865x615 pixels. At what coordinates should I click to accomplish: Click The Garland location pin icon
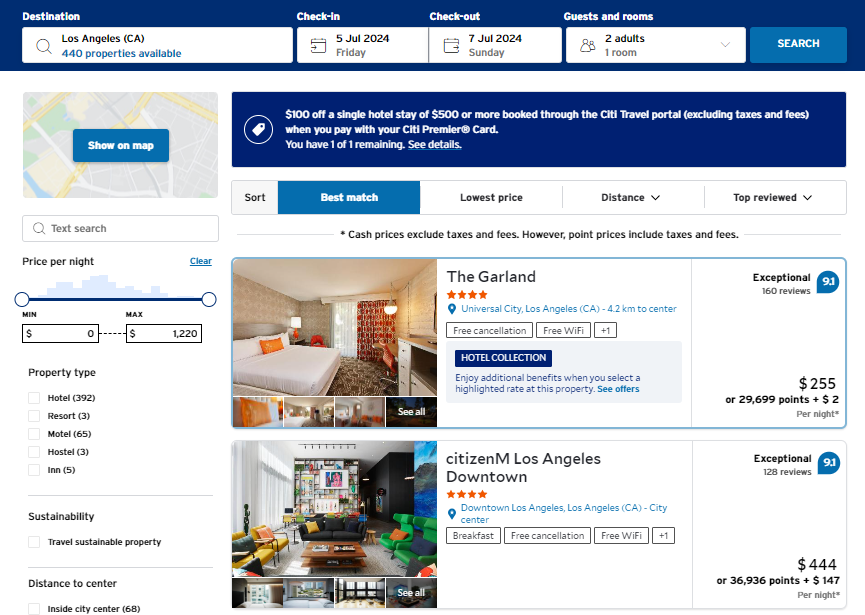[452, 309]
